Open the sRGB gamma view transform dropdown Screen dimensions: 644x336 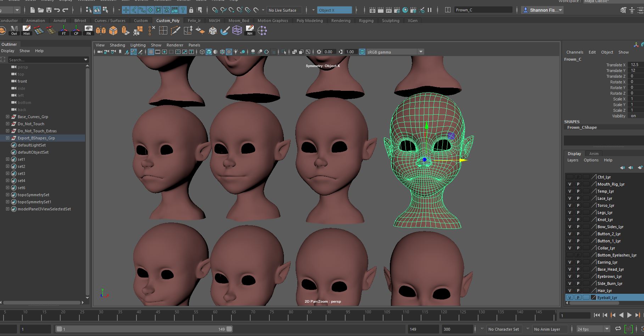click(x=421, y=52)
